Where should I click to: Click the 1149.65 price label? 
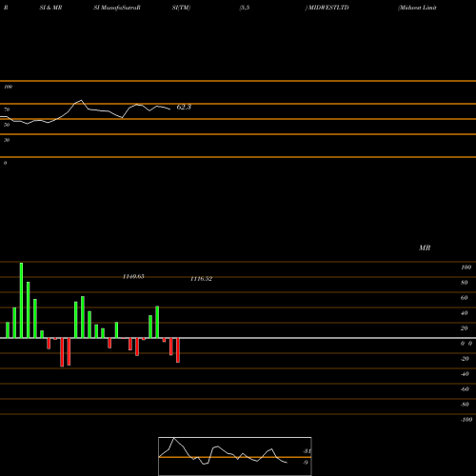(x=133, y=277)
